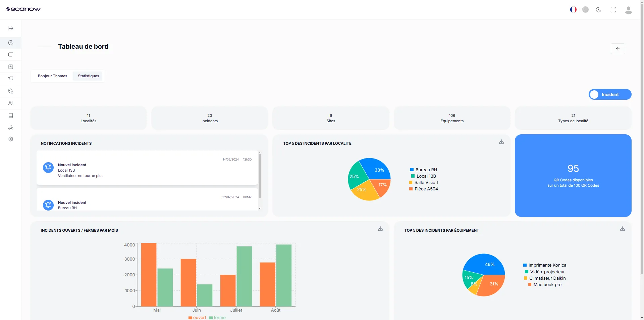Image resolution: width=644 pixels, height=320 pixels.
Task: Enable dark mode with moon icon
Action: click(599, 10)
